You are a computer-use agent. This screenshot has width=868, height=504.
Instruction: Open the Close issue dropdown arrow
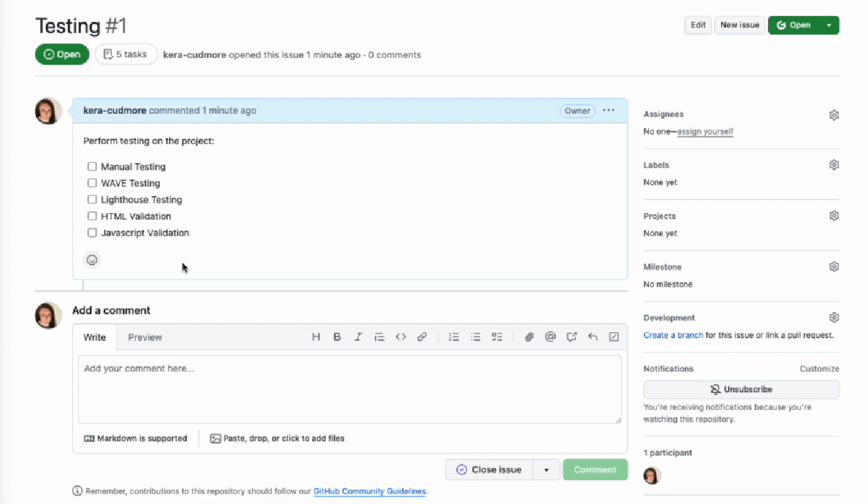click(546, 469)
